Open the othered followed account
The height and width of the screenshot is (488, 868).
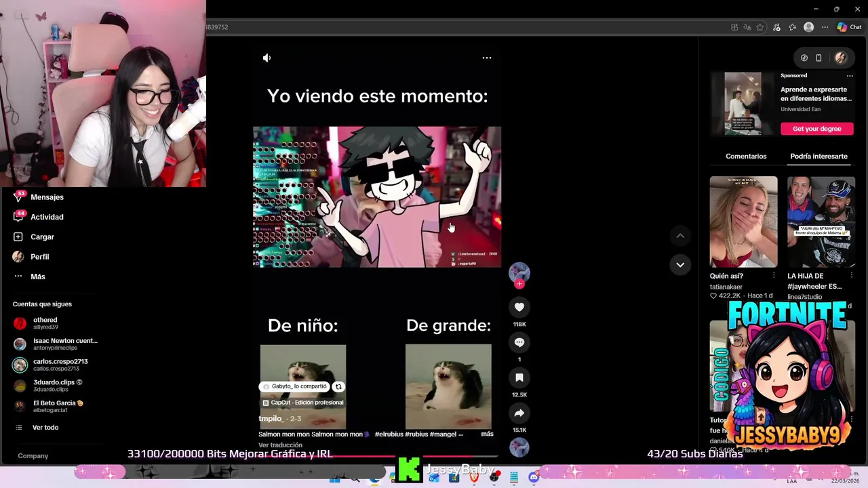pos(45,323)
